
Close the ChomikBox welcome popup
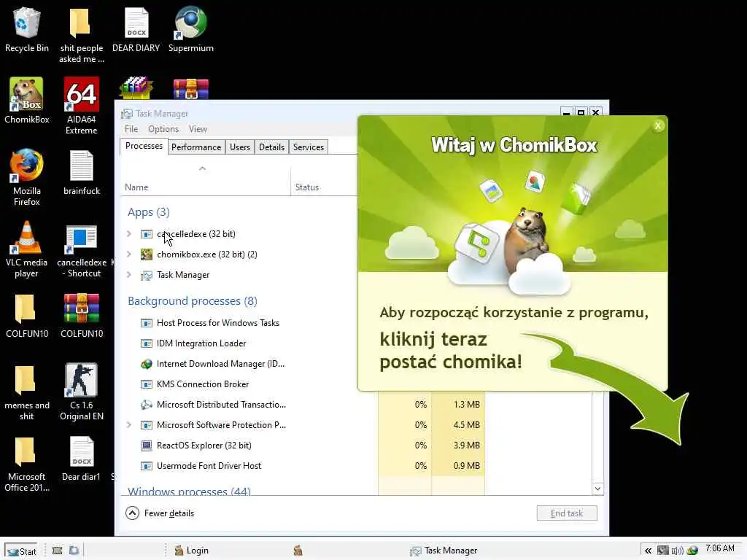tap(658, 125)
